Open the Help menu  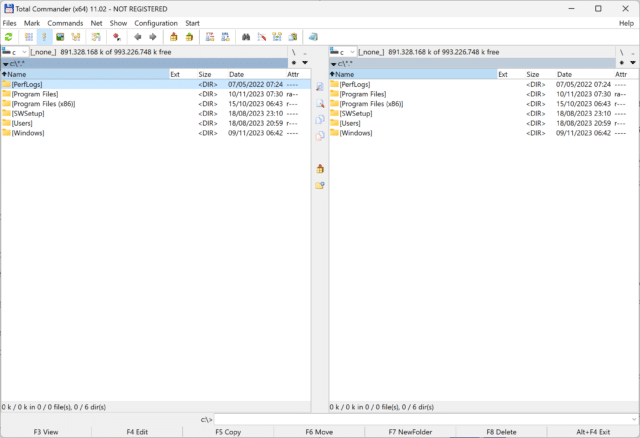tap(626, 23)
